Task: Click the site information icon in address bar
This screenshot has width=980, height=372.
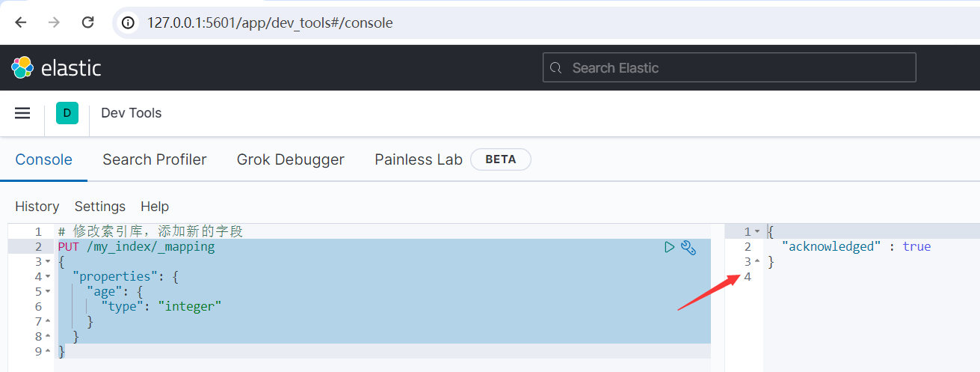Action: [129, 22]
